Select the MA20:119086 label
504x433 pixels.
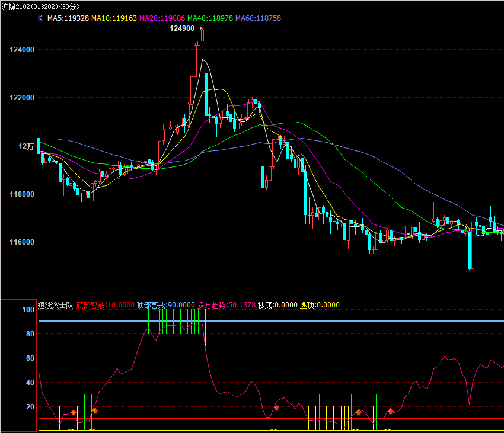[x=162, y=18]
